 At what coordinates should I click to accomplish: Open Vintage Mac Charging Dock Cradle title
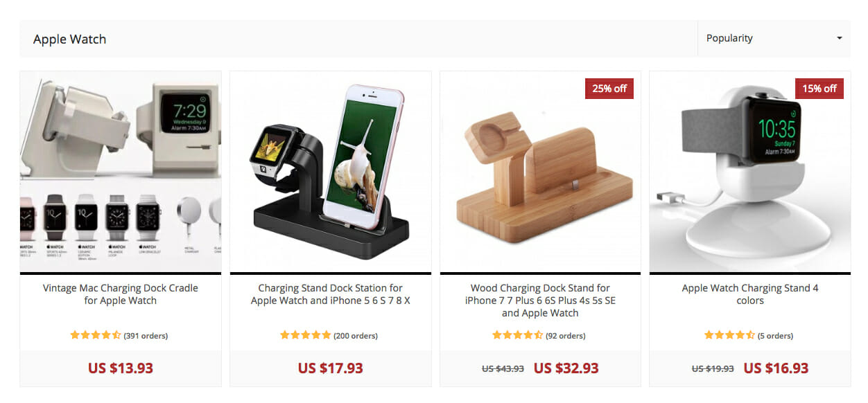click(121, 294)
